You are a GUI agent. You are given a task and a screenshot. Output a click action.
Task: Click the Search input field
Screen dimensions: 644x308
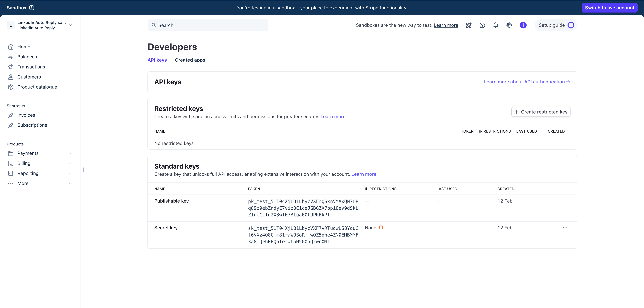point(207,25)
